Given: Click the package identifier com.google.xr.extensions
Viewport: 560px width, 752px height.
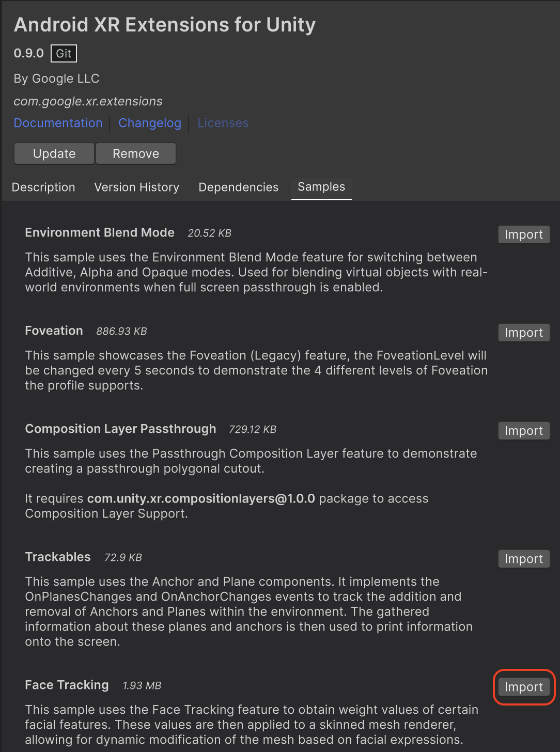Looking at the screenshot, I should [x=88, y=101].
